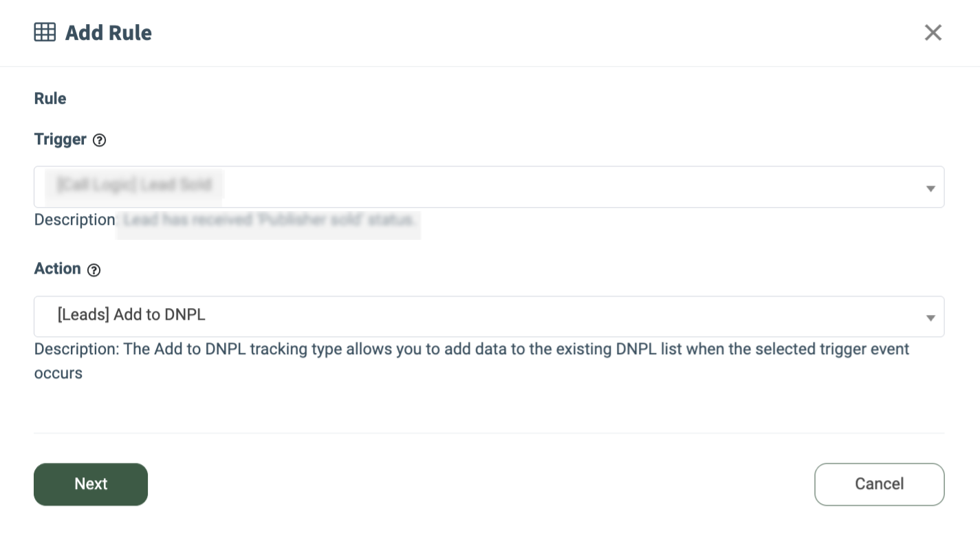
Task: Click the blurred selected trigger value
Action: (135, 185)
